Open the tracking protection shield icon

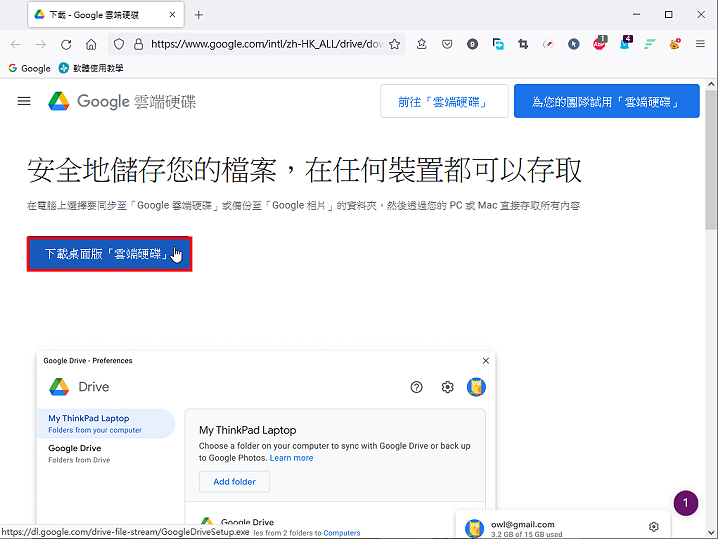(x=119, y=44)
